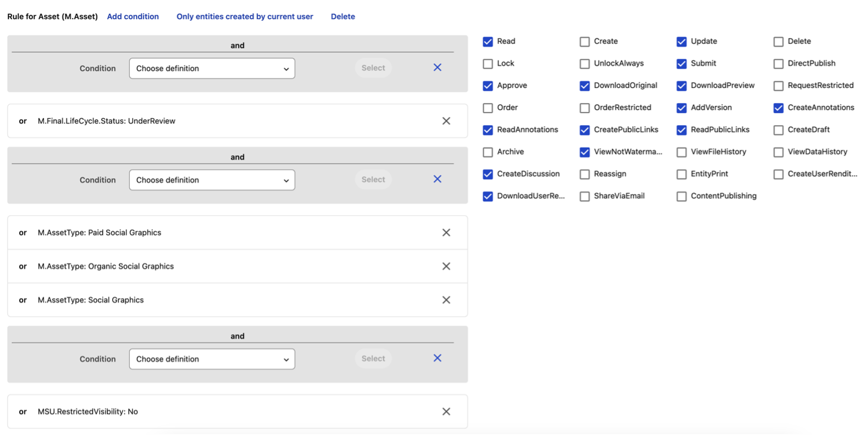Open the second Choose definition dropdown
Screen dimensions: 868x436
tap(212, 180)
